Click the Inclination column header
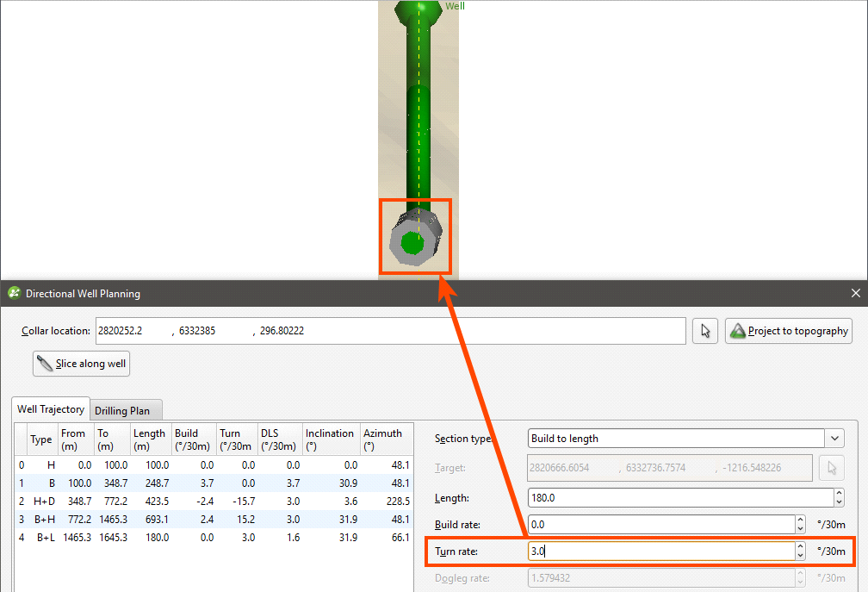Viewport: 868px width, 592px height. click(x=330, y=439)
